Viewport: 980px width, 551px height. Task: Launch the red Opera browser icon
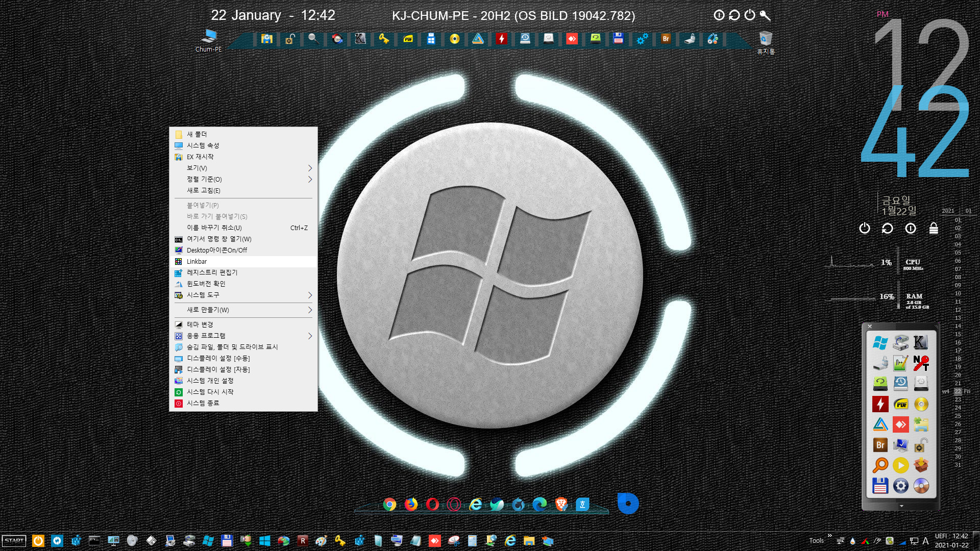pos(432,504)
